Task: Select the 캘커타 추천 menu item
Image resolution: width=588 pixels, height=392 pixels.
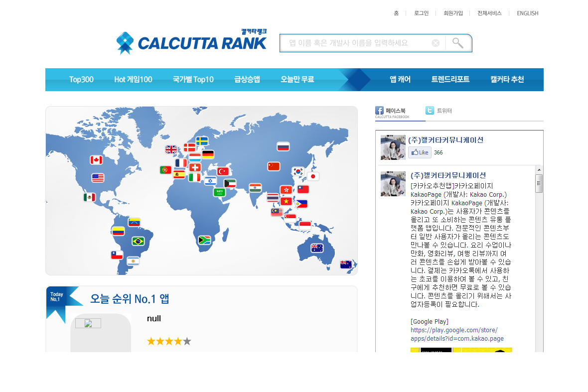Action: click(507, 80)
